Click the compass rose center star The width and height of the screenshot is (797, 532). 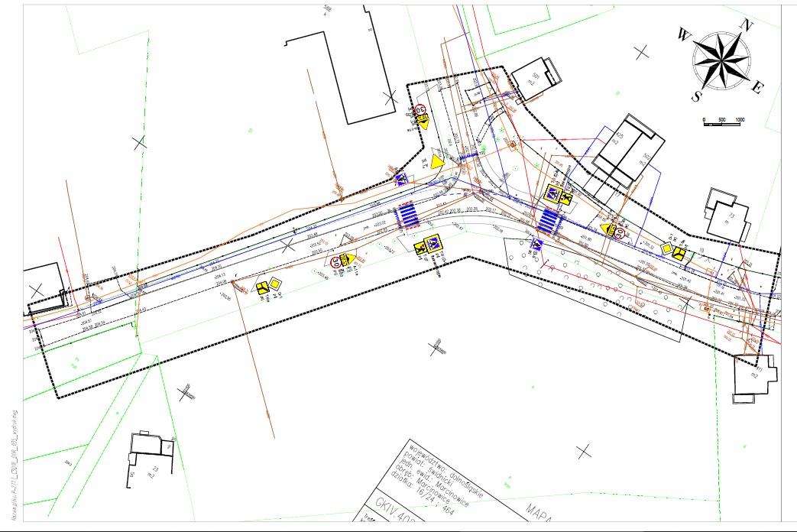(x=721, y=61)
